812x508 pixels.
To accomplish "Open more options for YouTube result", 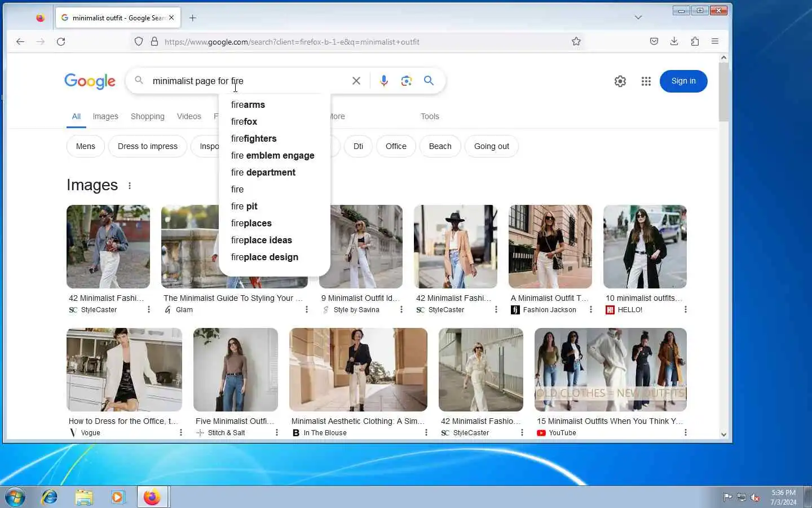I will click(686, 432).
